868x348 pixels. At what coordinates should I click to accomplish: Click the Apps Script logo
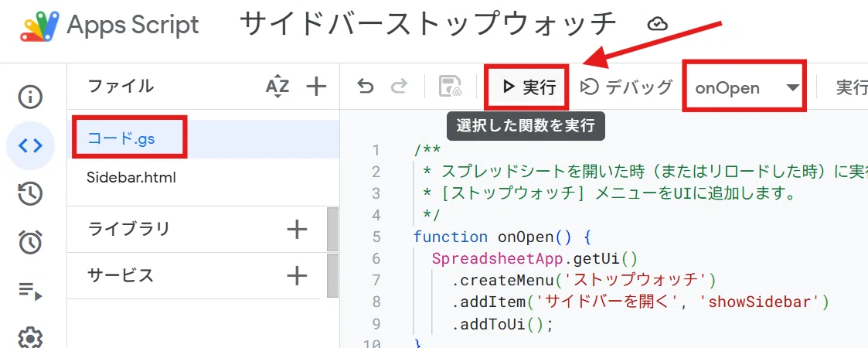tap(40, 26)
